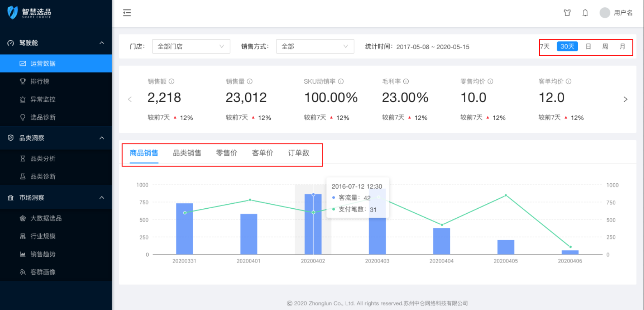Switch to the 品类销售 tab
Viewport: 644px width, 310px height.
(x=187, y=153)
